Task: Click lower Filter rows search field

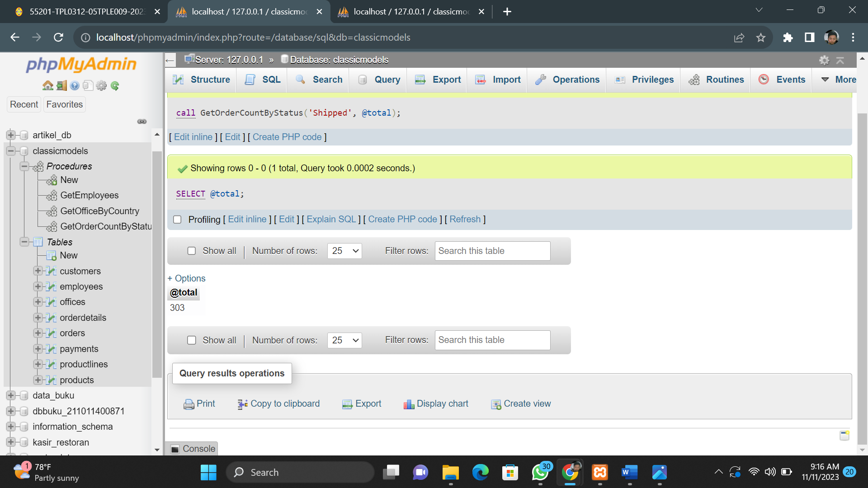Action: click(x=492, y=340)
